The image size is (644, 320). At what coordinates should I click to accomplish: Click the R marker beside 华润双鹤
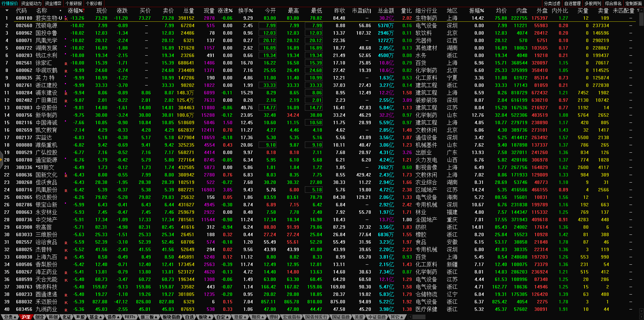66,71
